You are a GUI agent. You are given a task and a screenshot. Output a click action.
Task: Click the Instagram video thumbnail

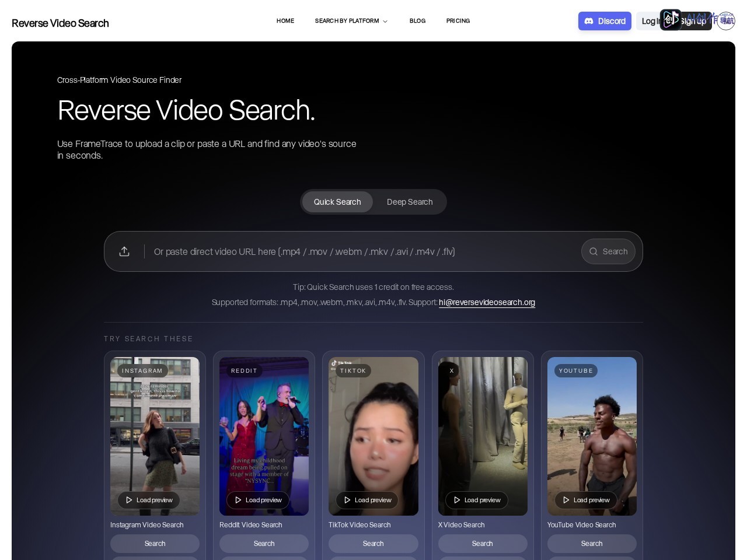coord(155,436)
